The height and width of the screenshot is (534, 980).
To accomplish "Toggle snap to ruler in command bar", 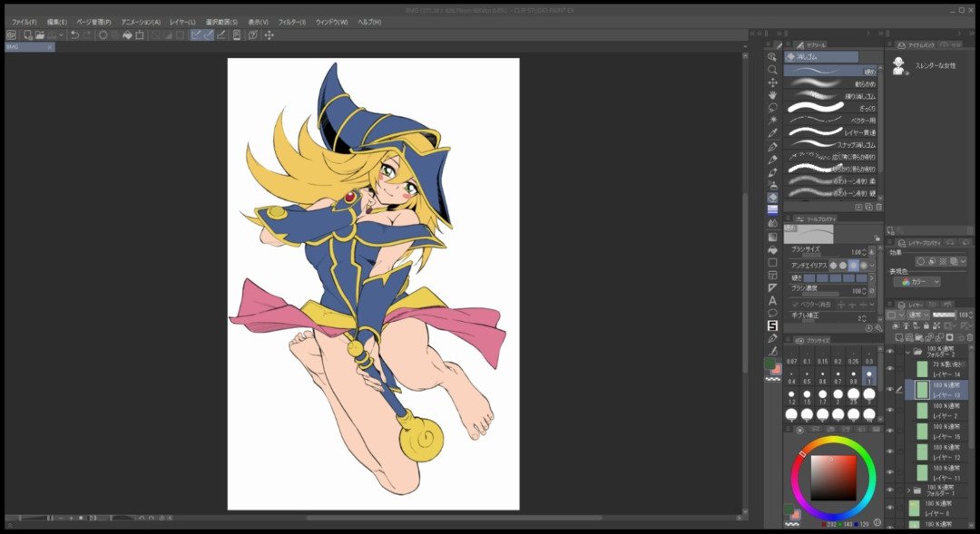I will click(x=196, y=35).
